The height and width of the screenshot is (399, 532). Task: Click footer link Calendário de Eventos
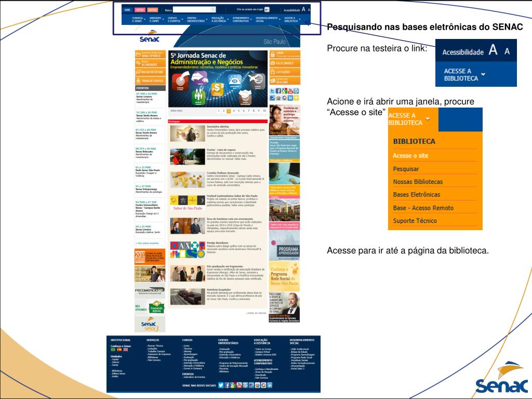(194, 377)
